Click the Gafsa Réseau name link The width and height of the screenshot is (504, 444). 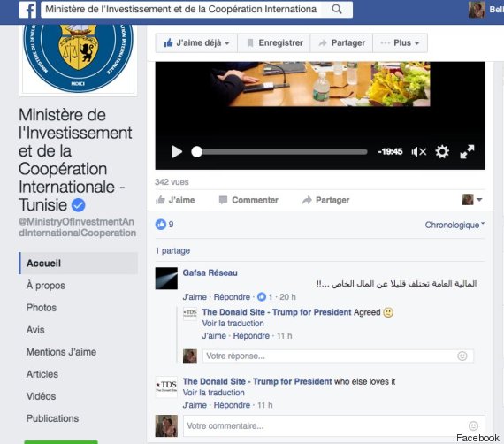coord(210,272)
